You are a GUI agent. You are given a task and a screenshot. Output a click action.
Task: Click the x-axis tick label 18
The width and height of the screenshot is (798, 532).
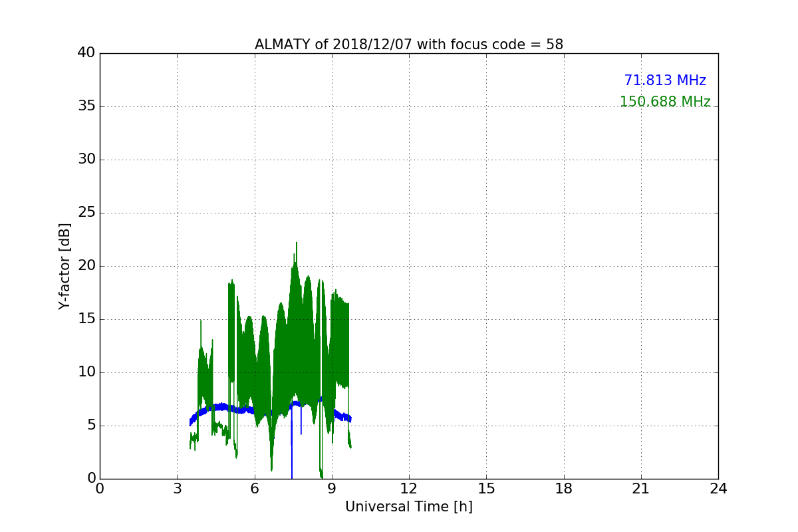564,489
